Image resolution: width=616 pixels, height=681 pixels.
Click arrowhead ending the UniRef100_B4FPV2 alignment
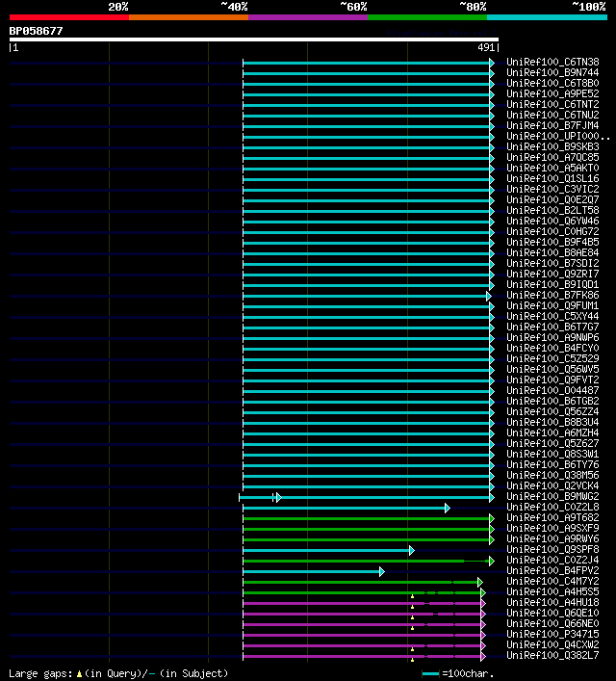click(x=381, y=572)
